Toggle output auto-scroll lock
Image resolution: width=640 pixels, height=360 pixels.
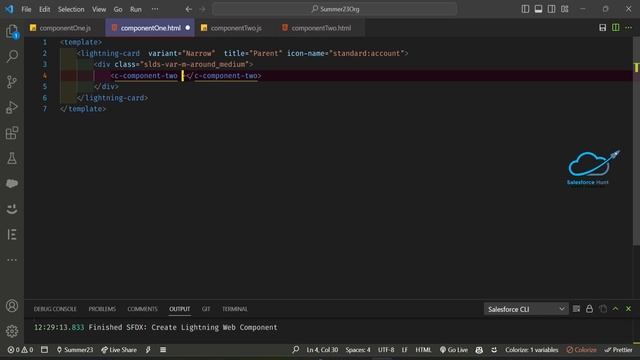(x=589, y=309)
